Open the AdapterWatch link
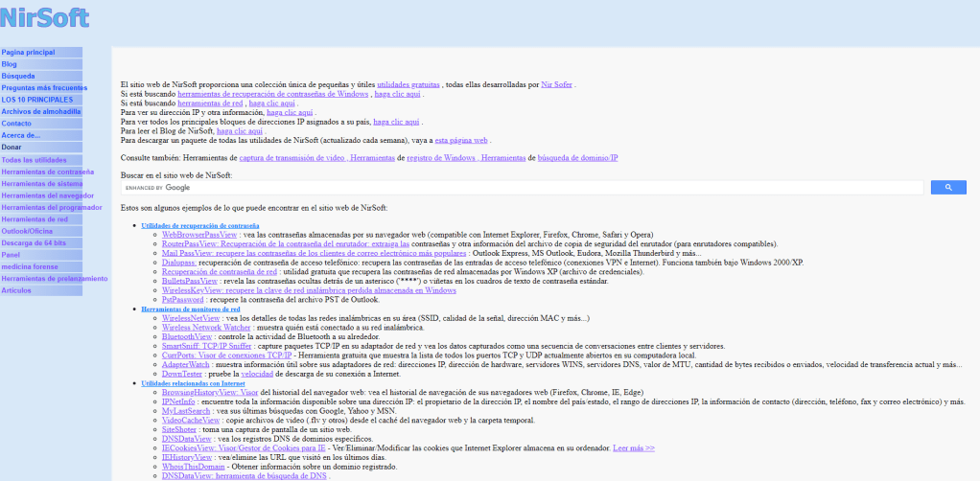Screen dimensions: 980x481 pyautogui.click(x=185, y=364)
